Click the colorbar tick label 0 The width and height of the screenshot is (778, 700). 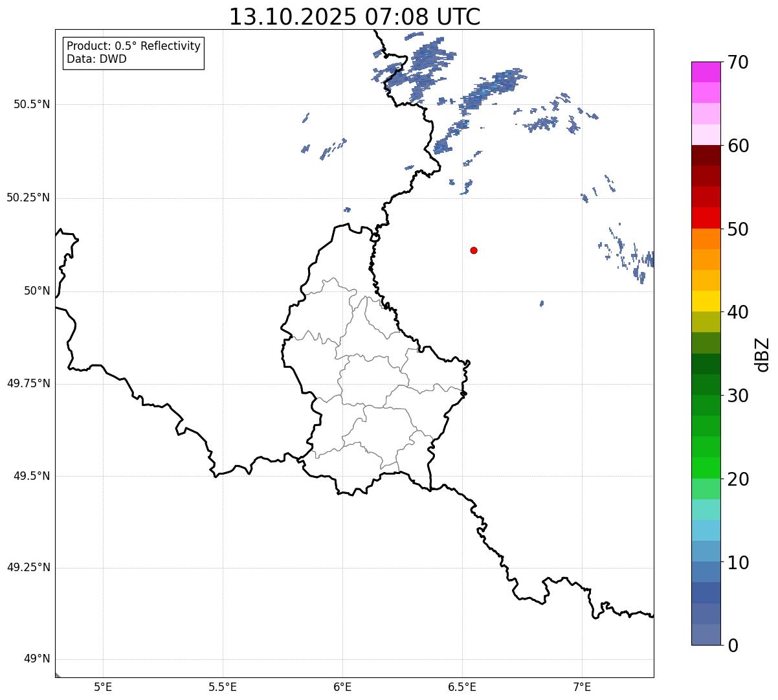pyautogui.click(x=733, y=646)
